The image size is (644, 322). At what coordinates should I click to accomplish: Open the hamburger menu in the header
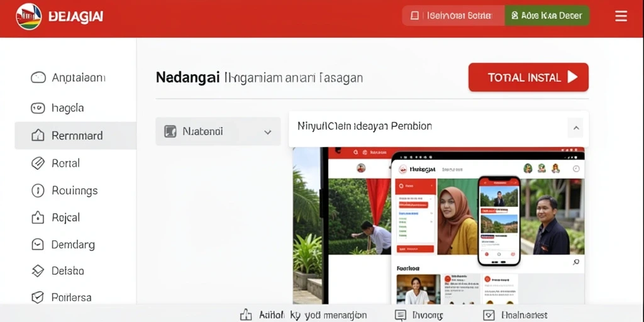(621, 16)
